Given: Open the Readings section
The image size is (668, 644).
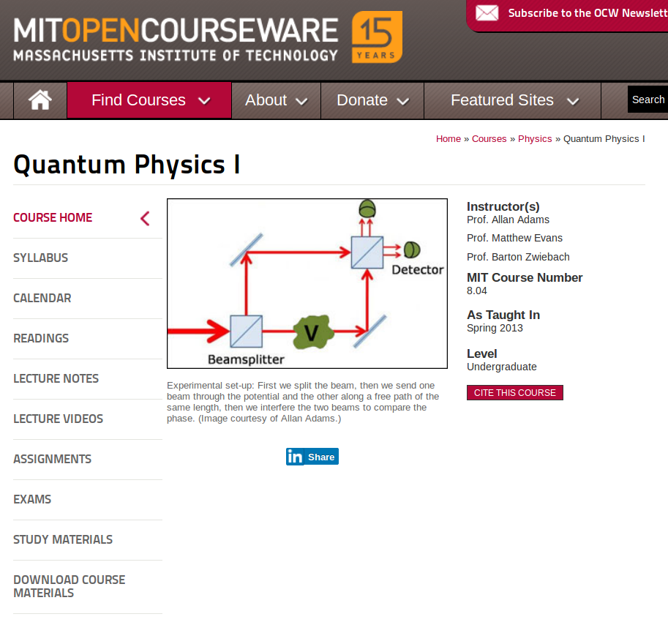Looking at the screenshot, I should (x=41, y=338).
